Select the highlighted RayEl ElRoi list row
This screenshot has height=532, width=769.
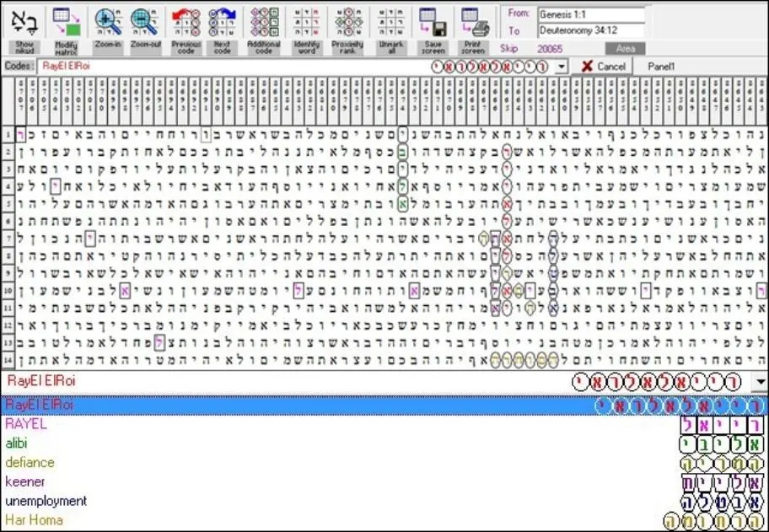click(384, 406)
